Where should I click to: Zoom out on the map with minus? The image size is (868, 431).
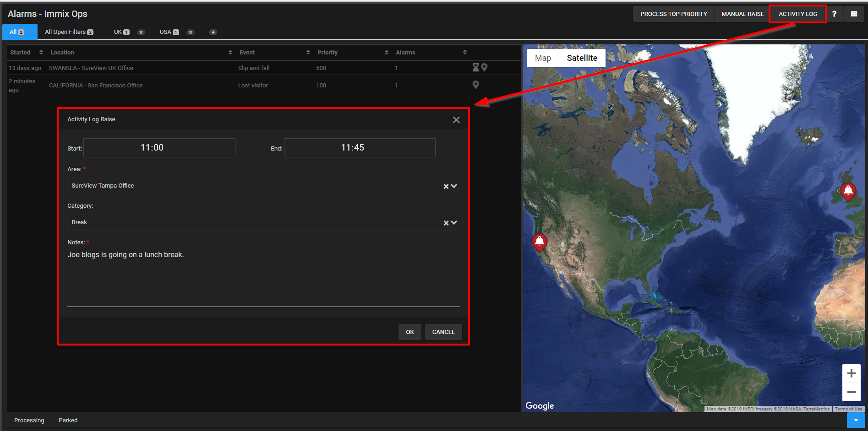click(852, 392)
